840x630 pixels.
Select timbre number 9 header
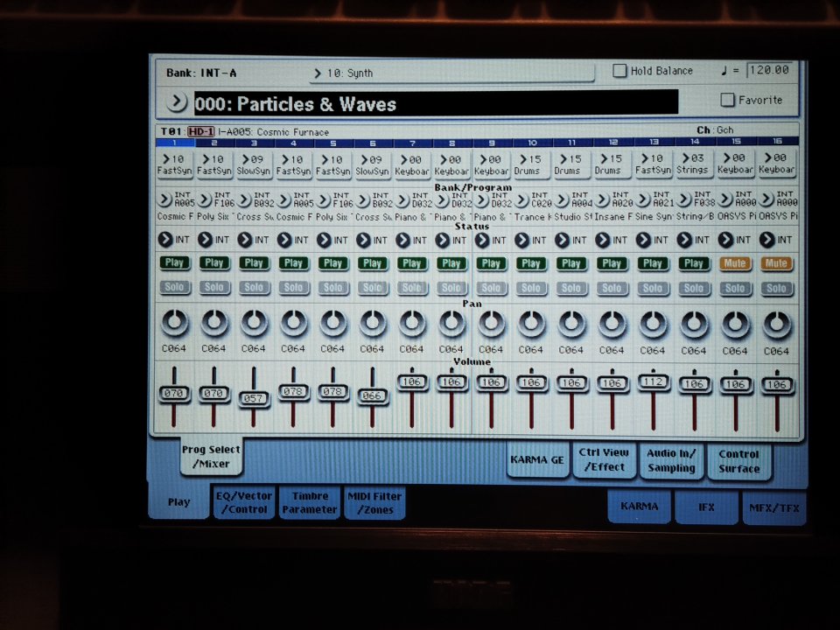tap(492, 143)
